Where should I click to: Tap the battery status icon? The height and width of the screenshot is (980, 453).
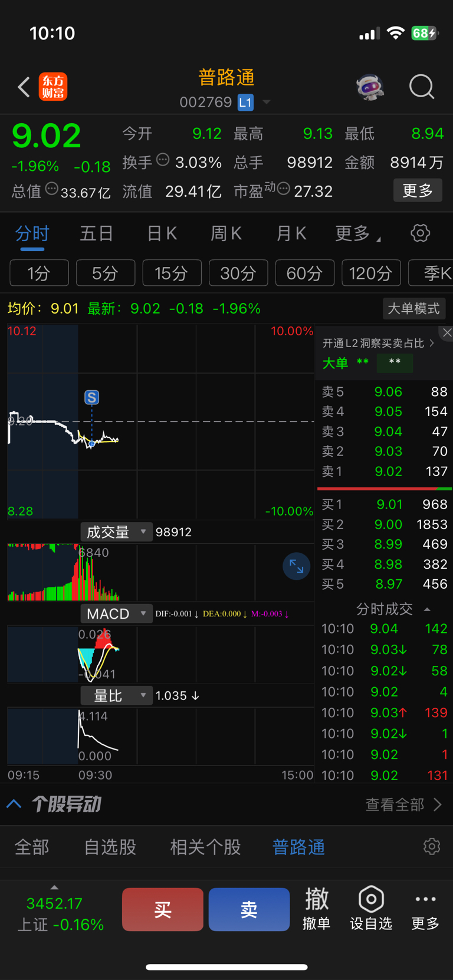click(x=424, y=33)
